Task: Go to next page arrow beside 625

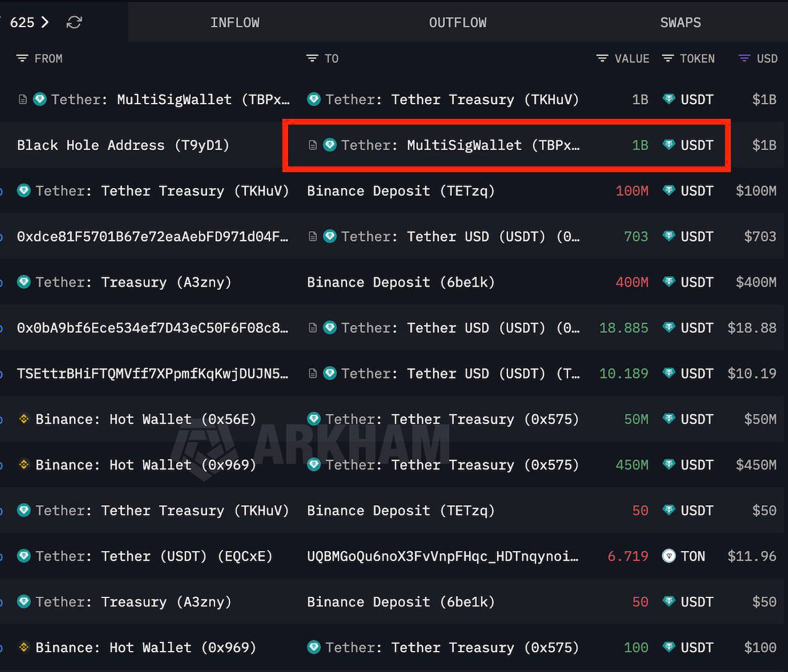Action: tap(44, 23)
